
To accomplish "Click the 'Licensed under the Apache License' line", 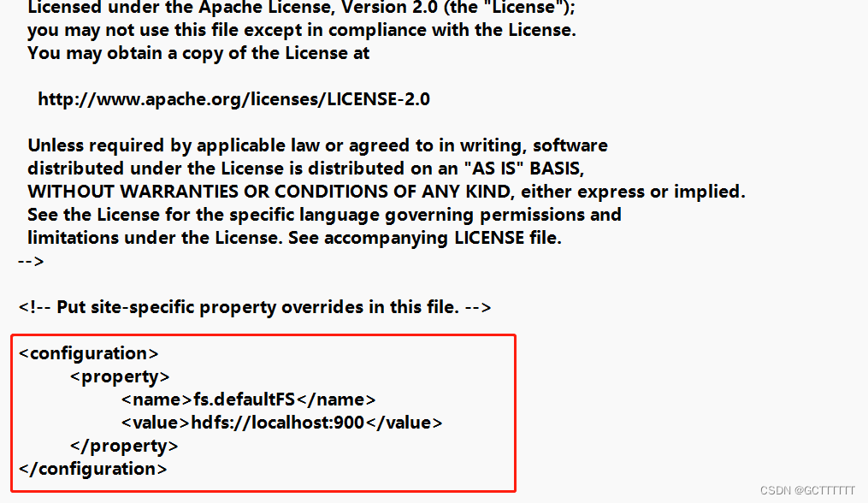I will (x=302, y=8).
